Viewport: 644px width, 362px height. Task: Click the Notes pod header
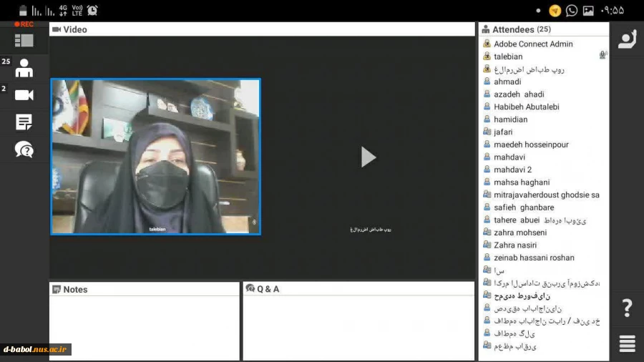point(144,289)
